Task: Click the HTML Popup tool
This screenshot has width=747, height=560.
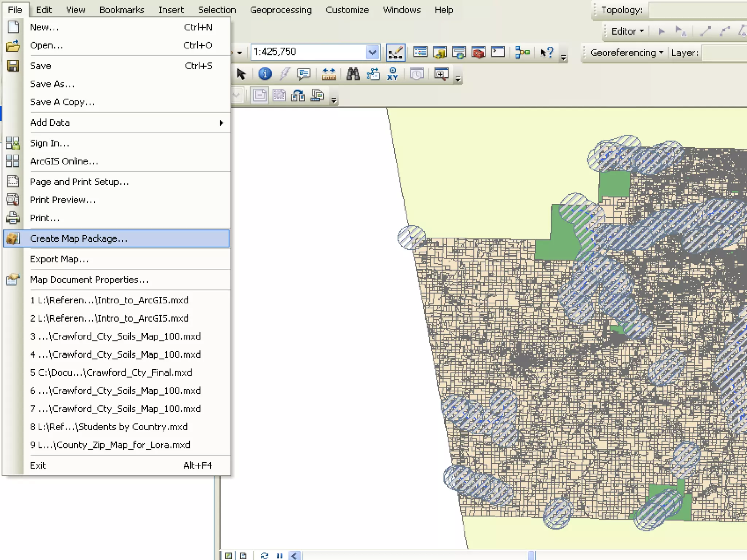Action: tap(303, 74)
